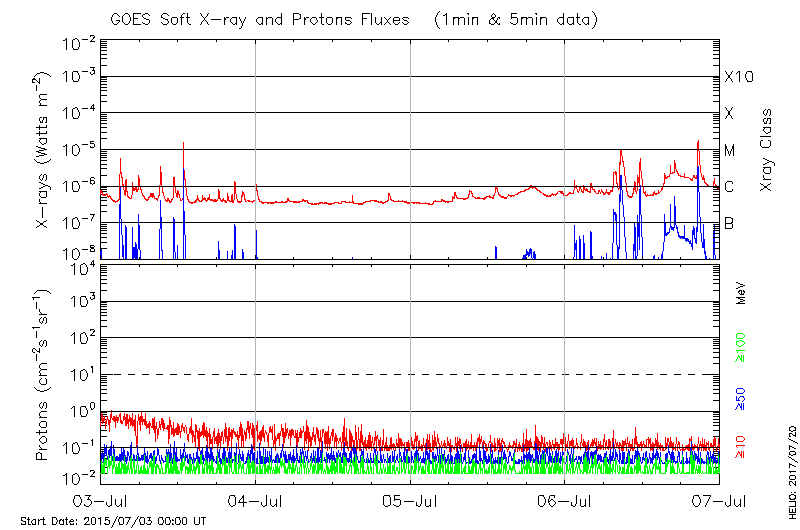Click the 'X-rays (Watts m⁻²)' axis title
The image size is (800, 530).
pyautogui.click(x=44, y=150)
